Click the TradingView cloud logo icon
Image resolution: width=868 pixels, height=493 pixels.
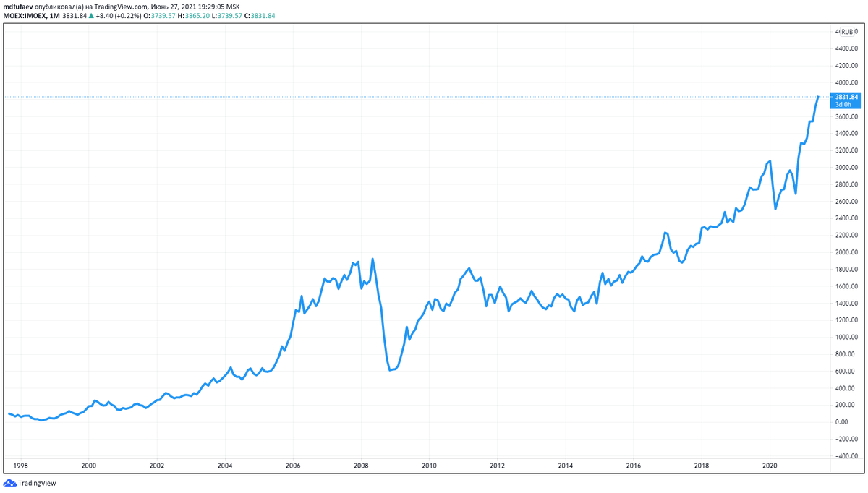click(12, 482)
